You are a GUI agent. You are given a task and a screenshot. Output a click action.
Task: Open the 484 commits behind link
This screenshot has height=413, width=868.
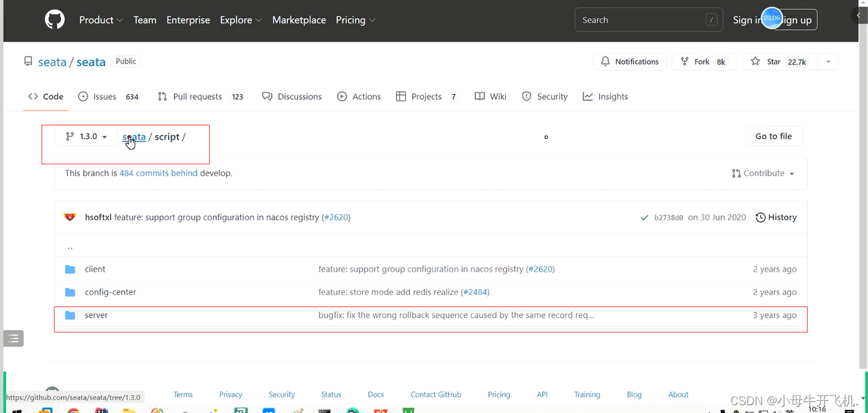pyautogui.click(x=158, y=173)
